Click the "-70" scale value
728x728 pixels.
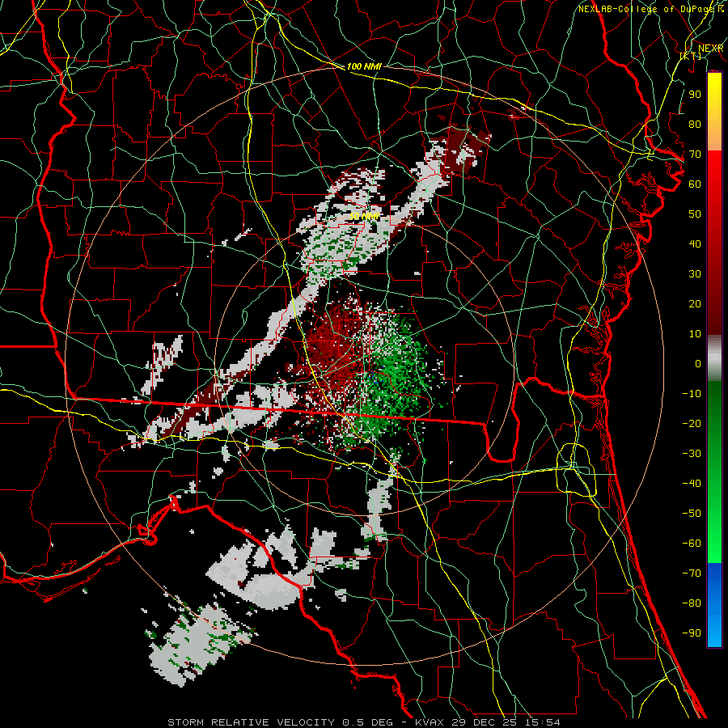coord(692,574)
